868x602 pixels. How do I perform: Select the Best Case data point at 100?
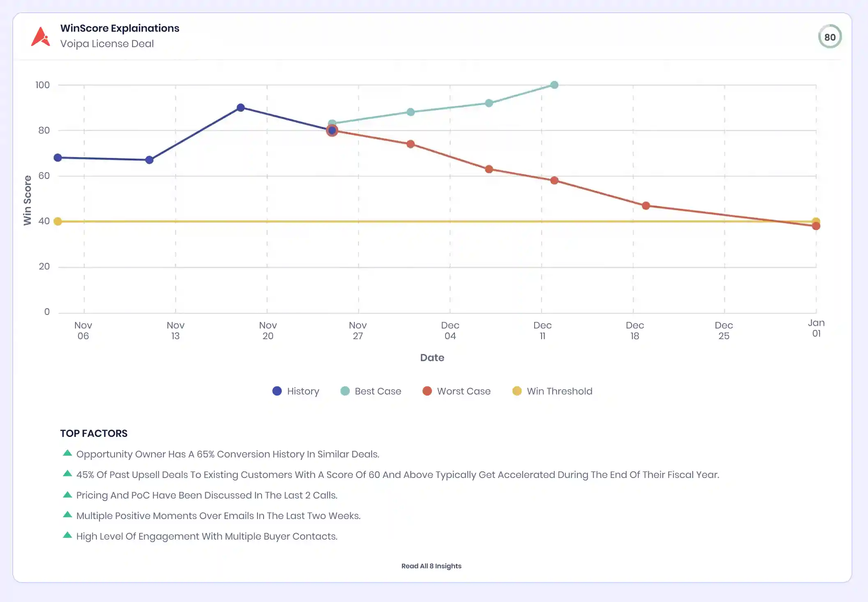[x=554, y=85]
